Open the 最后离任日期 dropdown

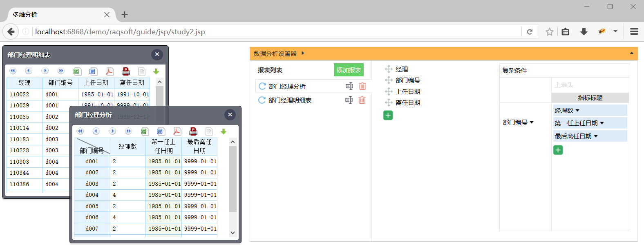click(x=596, y=136)
